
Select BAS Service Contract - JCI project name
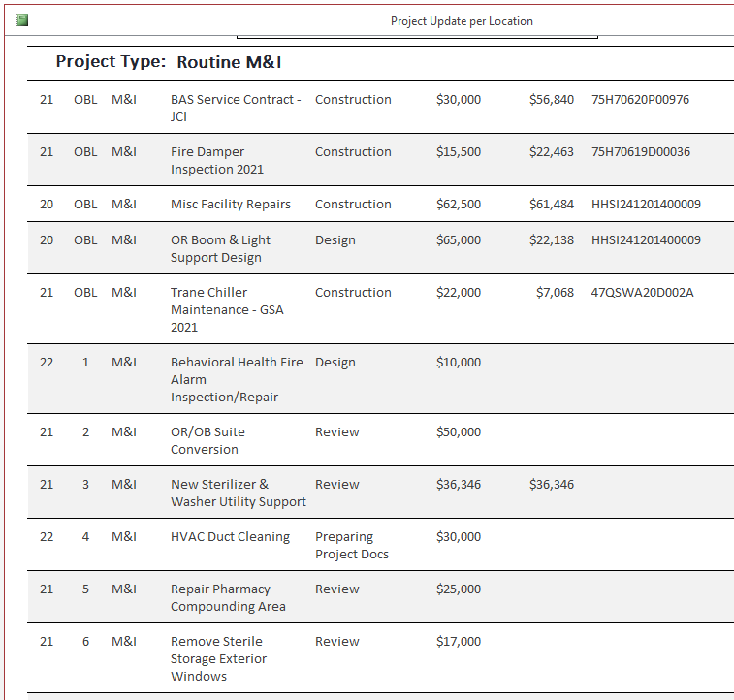click(236, 108)
